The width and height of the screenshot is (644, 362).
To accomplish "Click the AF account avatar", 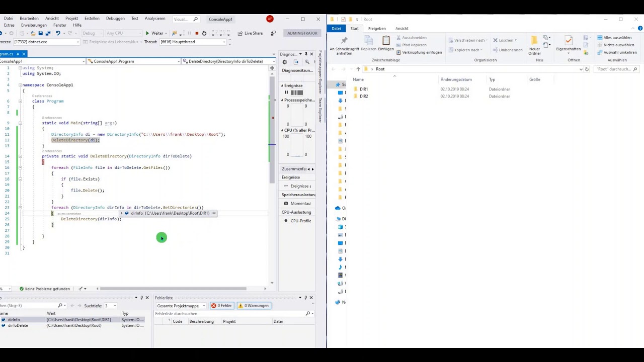I will (270, 19).
